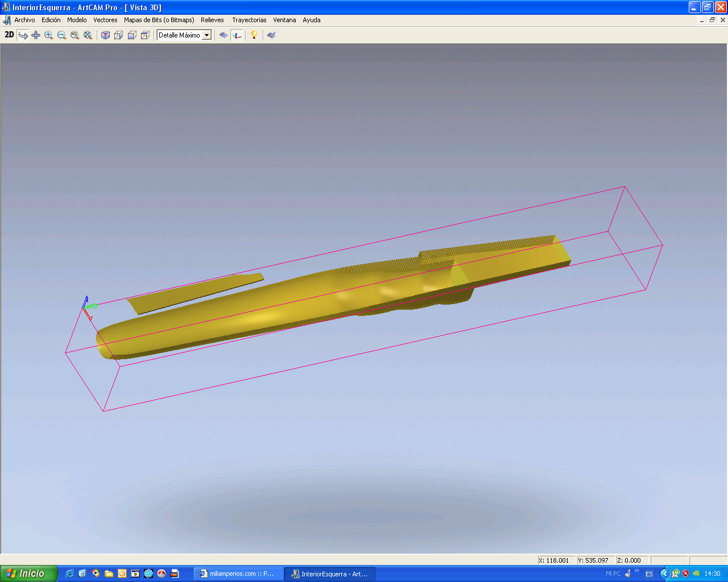The image size is (728, 582).
Task: Switch to the 2D view
Action: [9, 35]
